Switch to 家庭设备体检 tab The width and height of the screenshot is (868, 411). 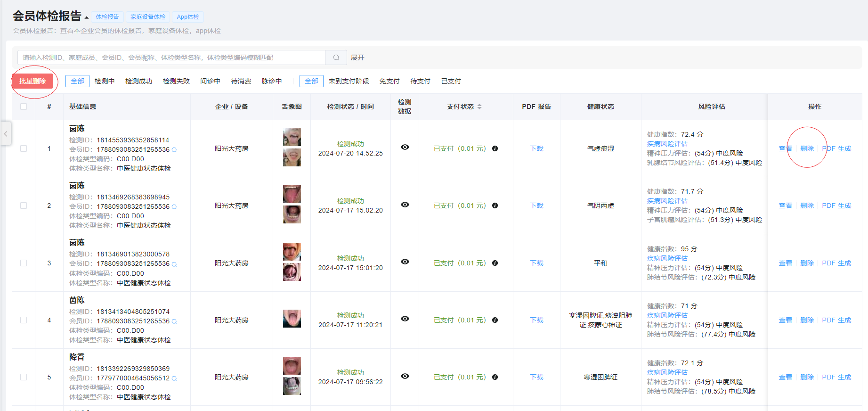(x=148, y=17)
